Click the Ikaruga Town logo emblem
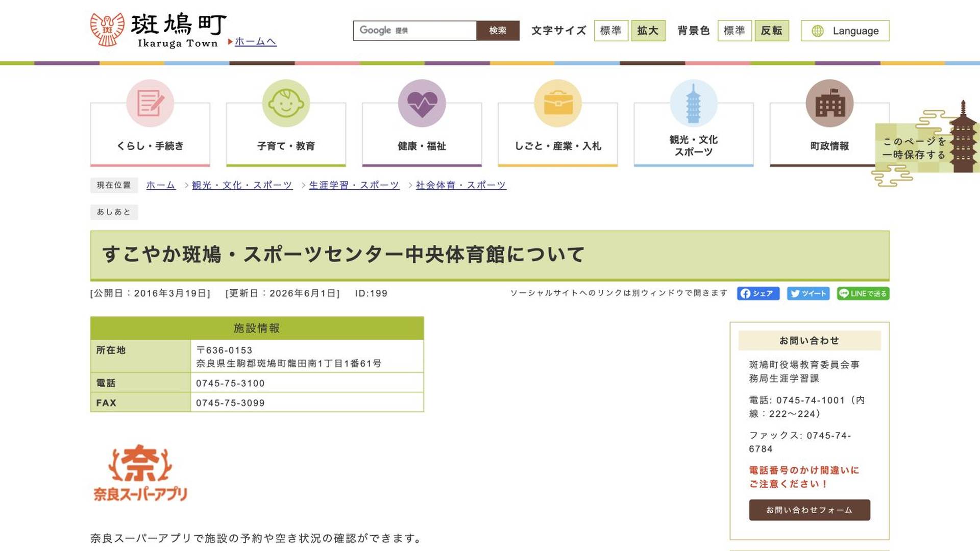980x551 pixels. [107, 30]
